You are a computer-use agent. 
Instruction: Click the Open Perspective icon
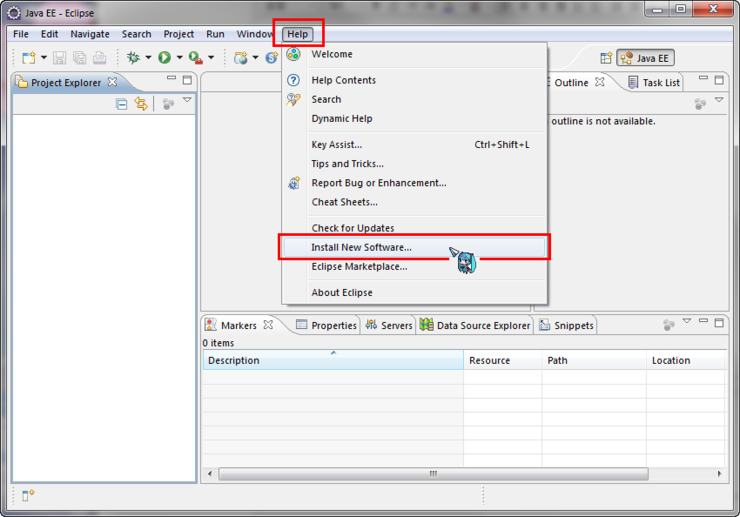[x=606, y=58]
